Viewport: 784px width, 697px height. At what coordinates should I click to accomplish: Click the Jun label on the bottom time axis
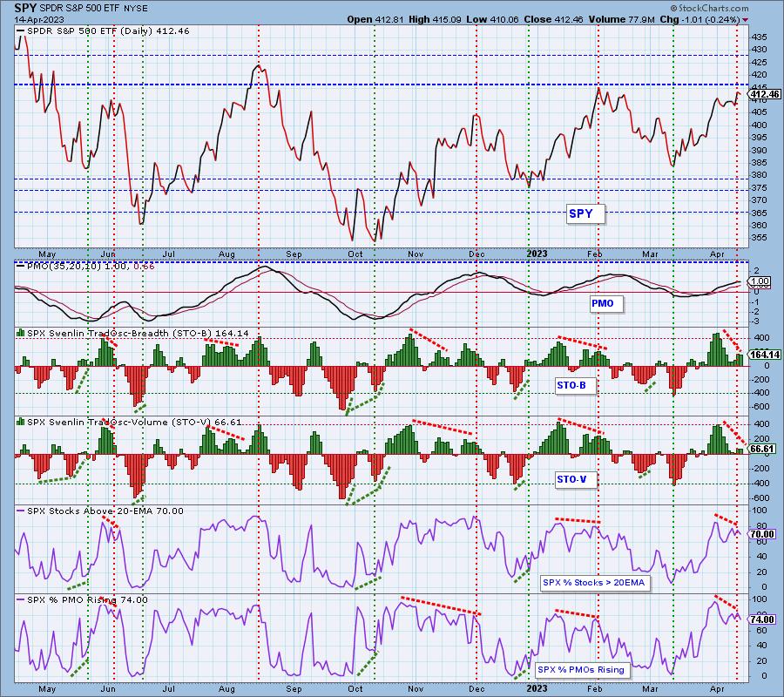click(x=108, y=688)
